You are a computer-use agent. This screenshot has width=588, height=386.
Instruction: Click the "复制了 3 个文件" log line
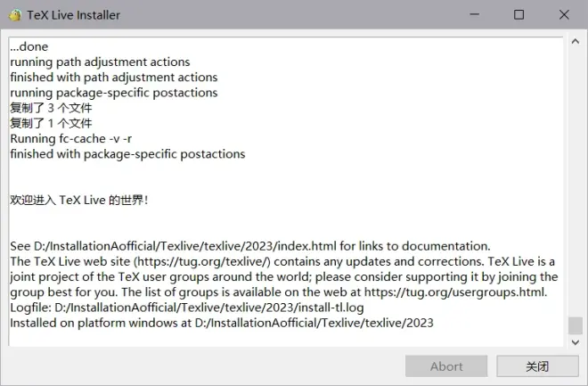[x=51, y=108]
